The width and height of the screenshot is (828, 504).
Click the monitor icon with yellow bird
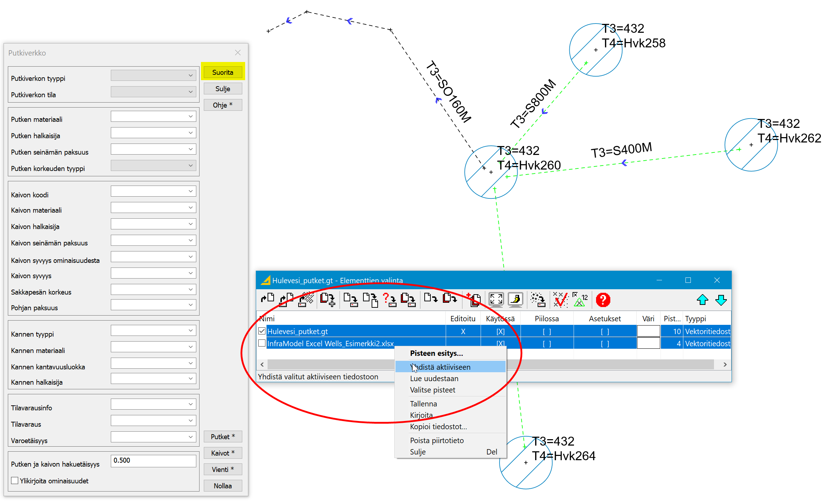click(x=515, y=300)
